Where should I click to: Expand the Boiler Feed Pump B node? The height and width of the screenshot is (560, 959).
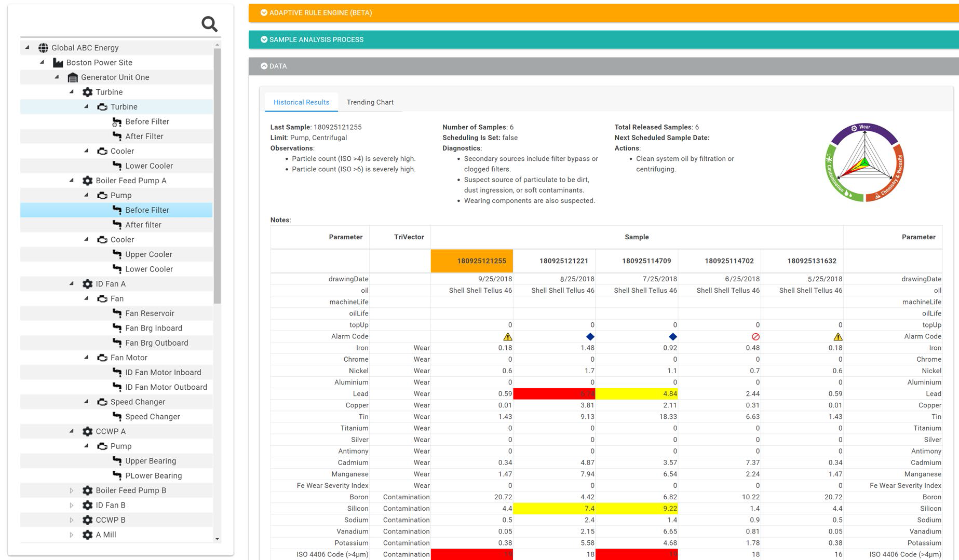[x=72, y=490]
